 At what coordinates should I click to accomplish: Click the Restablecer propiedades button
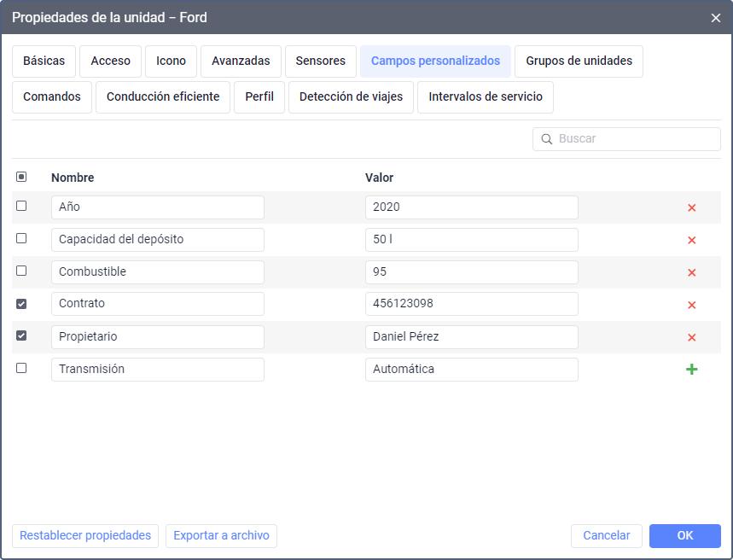tap(85, 536)
